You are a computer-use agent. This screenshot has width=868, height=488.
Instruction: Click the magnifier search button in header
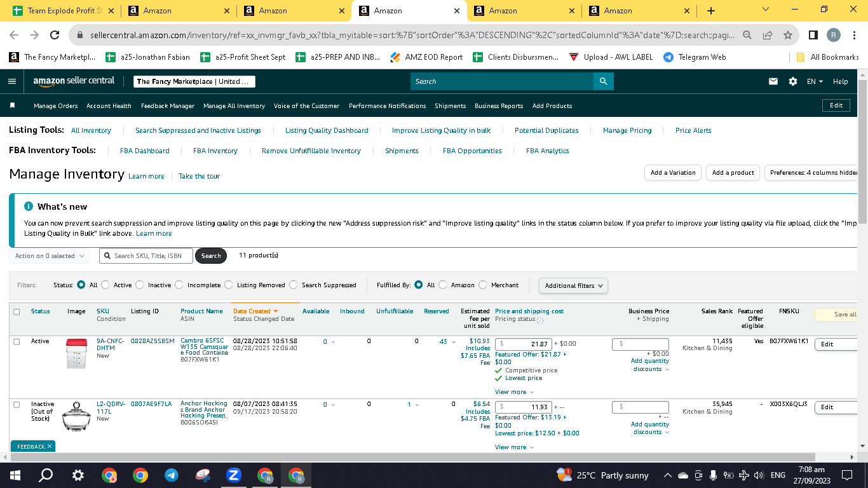click(x=603, y=81)
